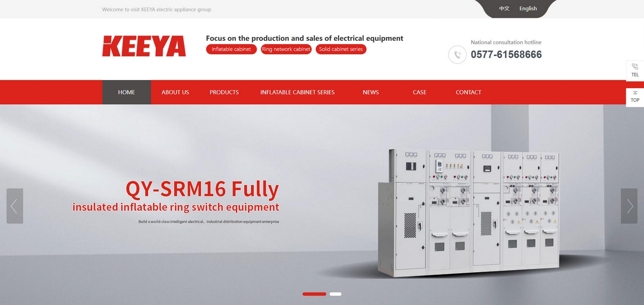
Task: Go to the CASE page
Action: [419, 92]
